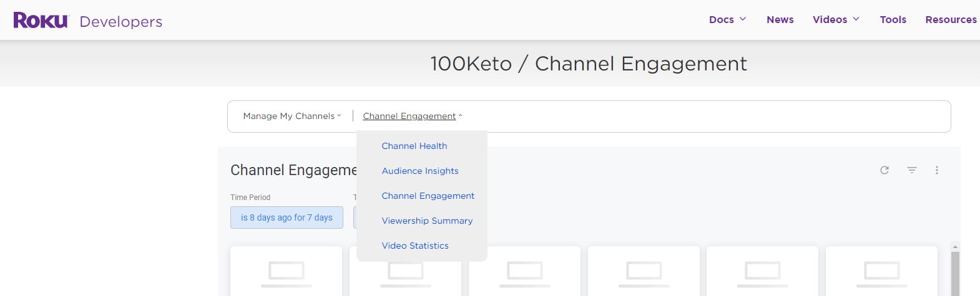This screenshot has width=980, height=296.
Task: Collapse the Channel Engagement dropdown
Action: click(x=413, y=116)
